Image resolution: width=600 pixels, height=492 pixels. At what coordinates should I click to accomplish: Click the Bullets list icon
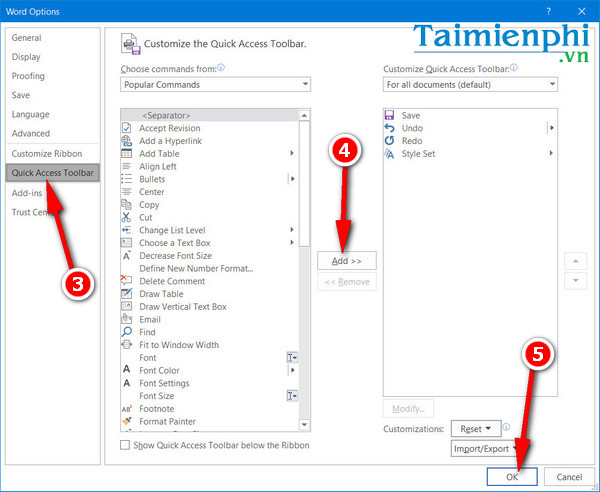[x=126, y=179]
